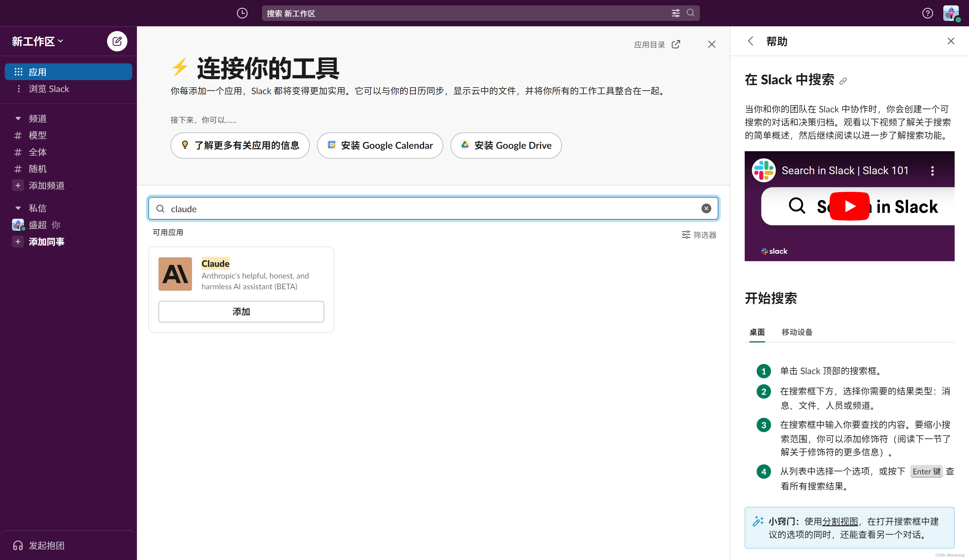The image size is (969, 560).
Task: Open the video's three-dot options menu
Action: (932, 171)
